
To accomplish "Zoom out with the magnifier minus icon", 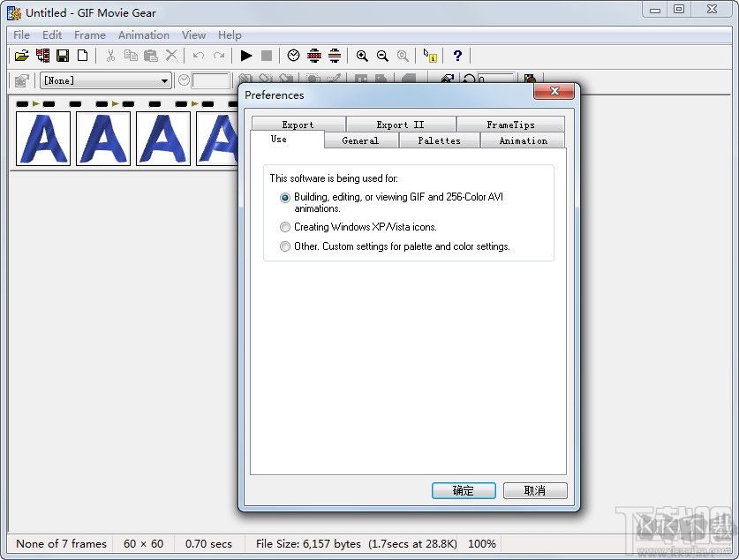I will coord(382,56).
